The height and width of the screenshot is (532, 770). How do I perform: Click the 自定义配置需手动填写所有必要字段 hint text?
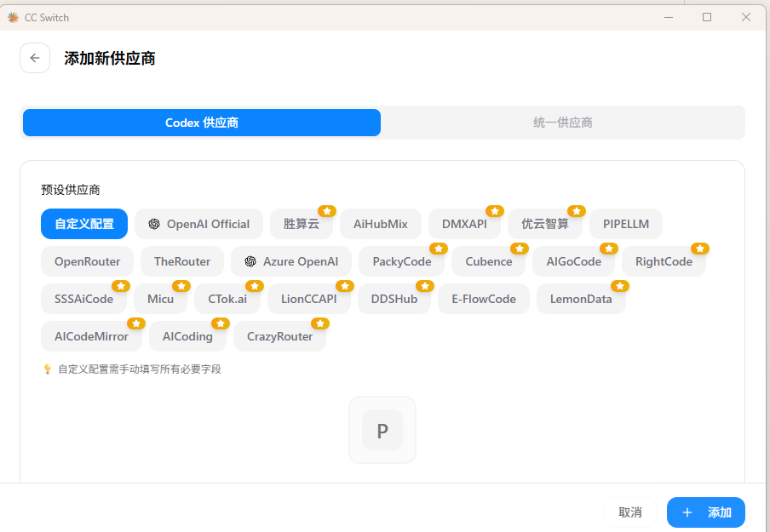pyautogui.click(x=140, y=369)
